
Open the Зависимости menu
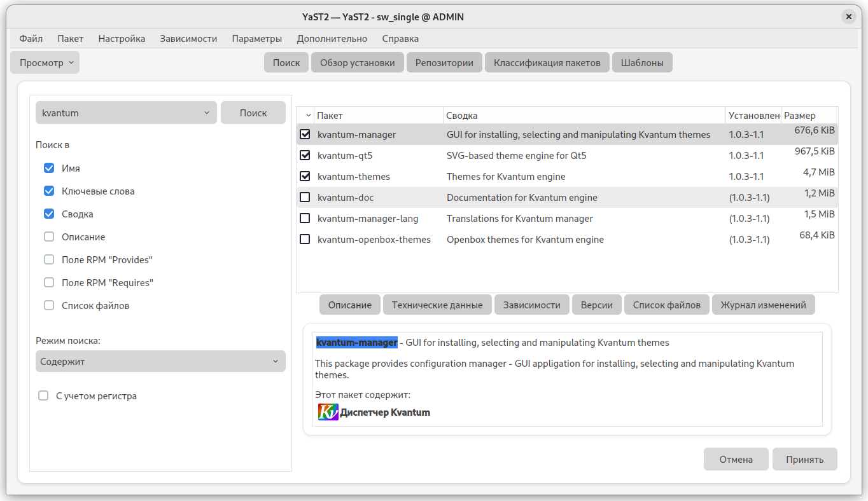click(188, 39)
